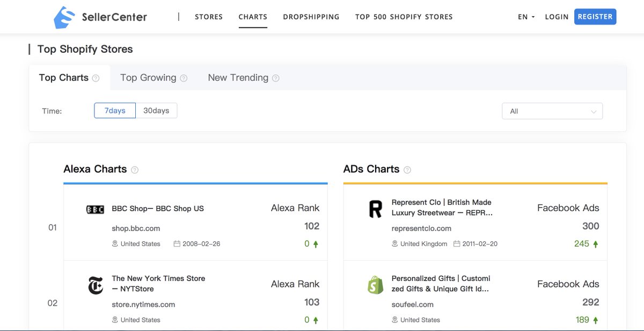Open the help icon beside New Trending
The width and height of the screenshot is (644, 331).
pos(275,78)
